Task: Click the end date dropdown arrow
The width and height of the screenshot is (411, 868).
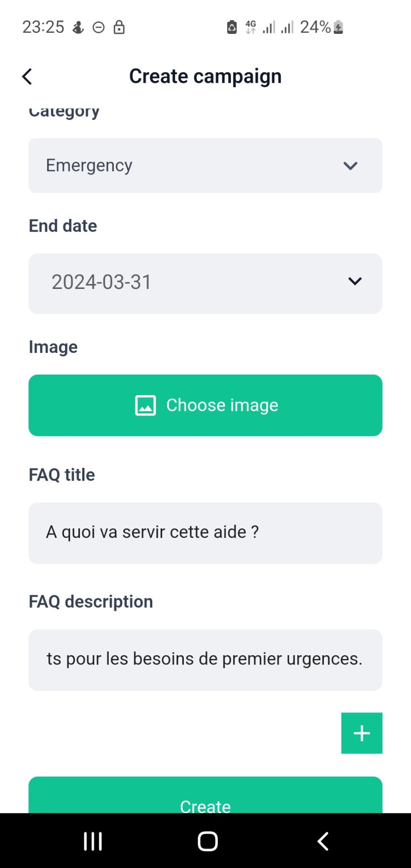Action: 354,282
